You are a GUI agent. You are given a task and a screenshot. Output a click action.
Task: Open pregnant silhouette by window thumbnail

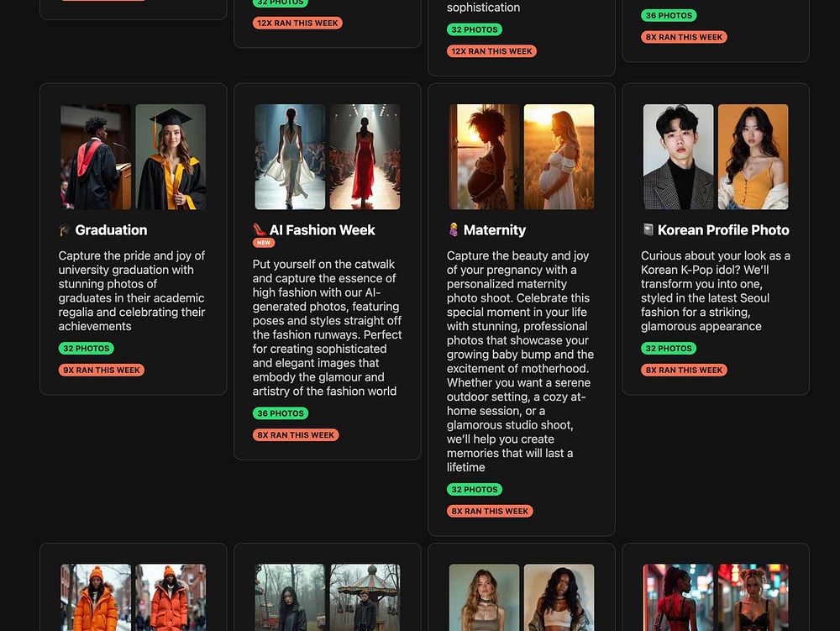click(x=485, y=157)
